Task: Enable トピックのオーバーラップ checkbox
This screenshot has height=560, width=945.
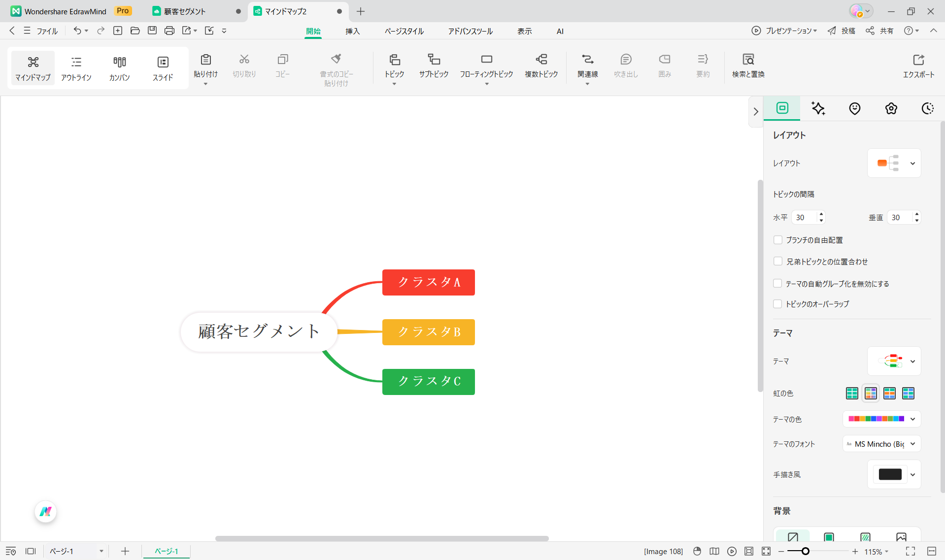Action: pyautogui.click(x=777, y=304)
